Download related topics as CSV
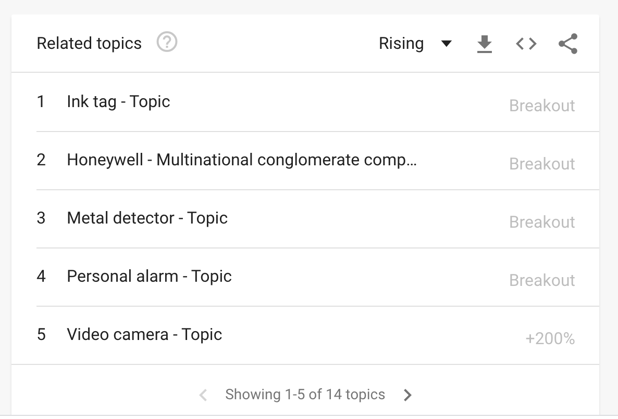 pyautogui.click(x=484, y=44)
